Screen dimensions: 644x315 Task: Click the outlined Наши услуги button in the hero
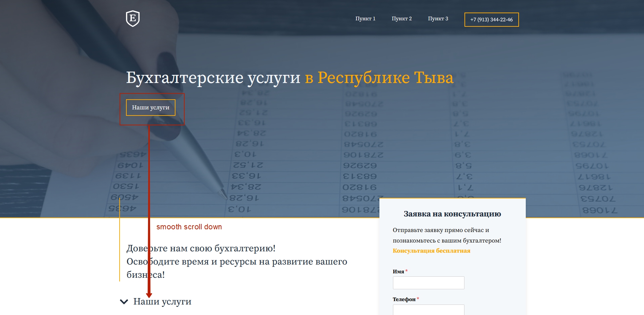150,107
